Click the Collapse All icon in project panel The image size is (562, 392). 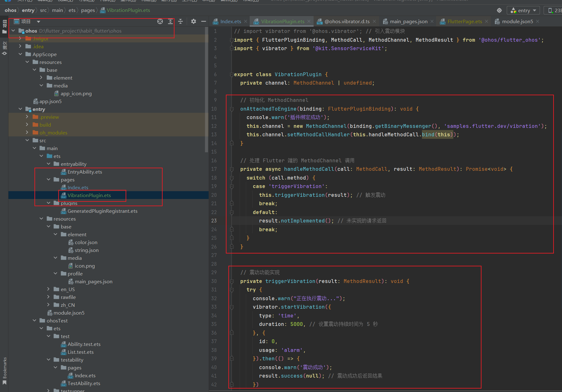tap(180, 21)
